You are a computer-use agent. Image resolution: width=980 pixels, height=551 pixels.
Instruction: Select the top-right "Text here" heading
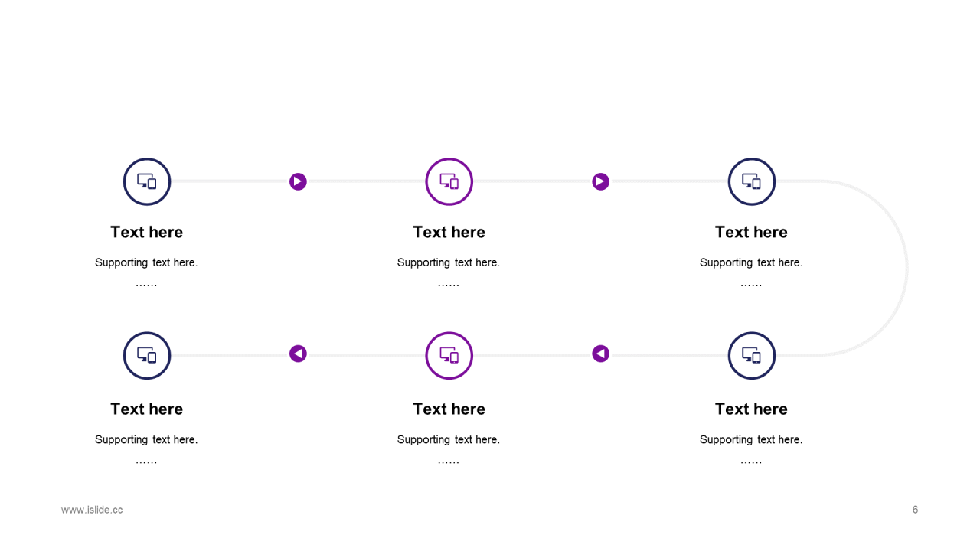(x=752, y=232)
